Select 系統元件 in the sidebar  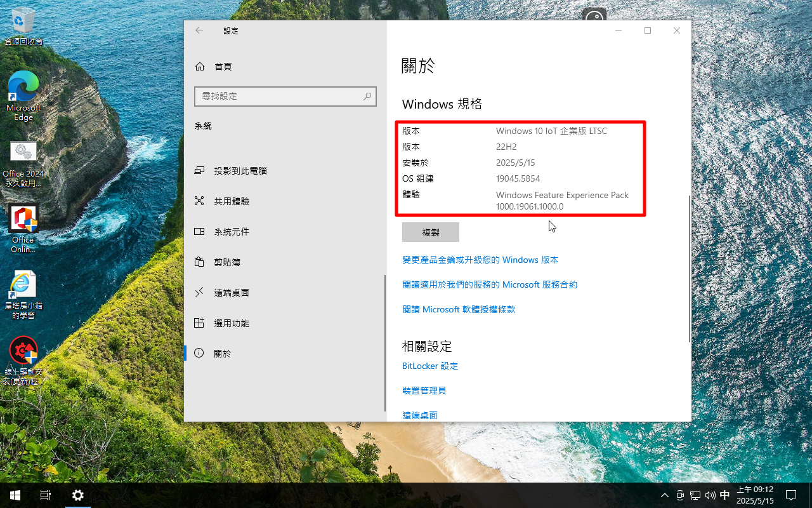pyautogui.click(x=285, y=232)
